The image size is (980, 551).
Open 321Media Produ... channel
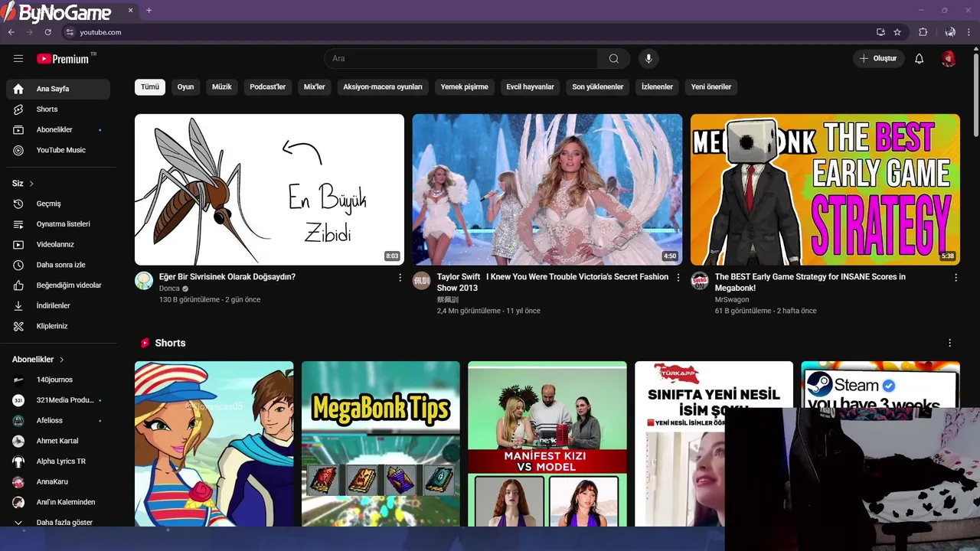point(58,400)
